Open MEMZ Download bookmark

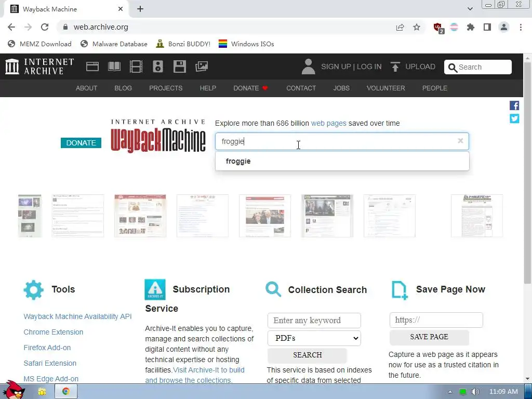(39, 44)
